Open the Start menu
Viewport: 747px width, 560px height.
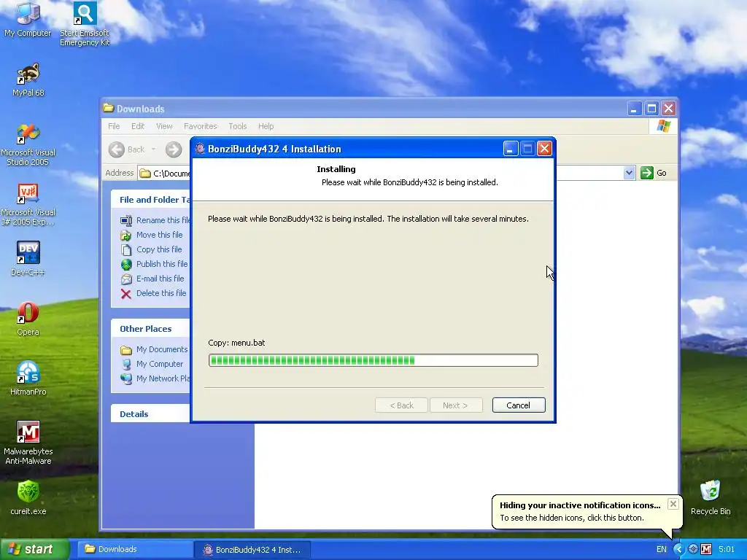click(34, 550)
